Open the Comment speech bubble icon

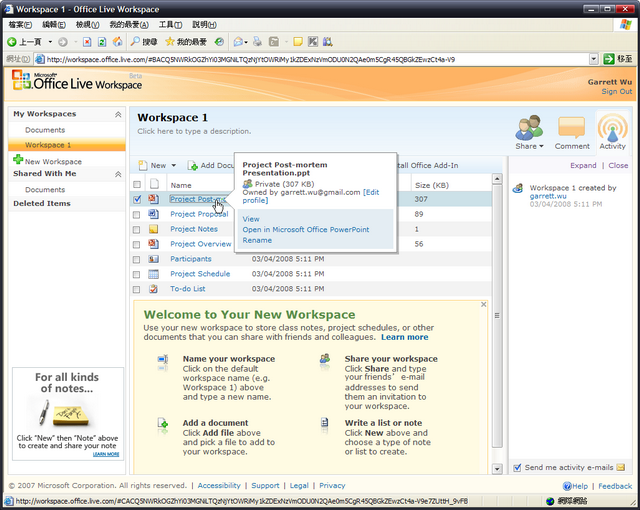tap(571, 128)
